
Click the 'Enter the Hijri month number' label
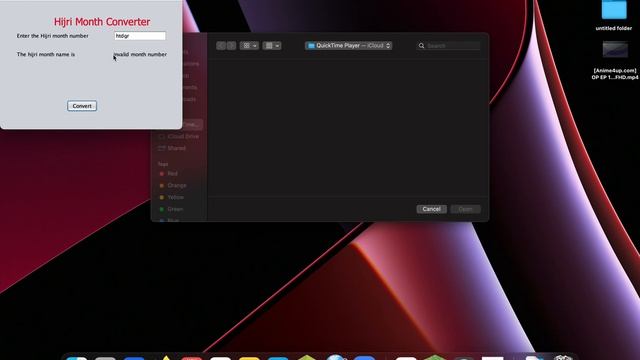pos(53,36)
